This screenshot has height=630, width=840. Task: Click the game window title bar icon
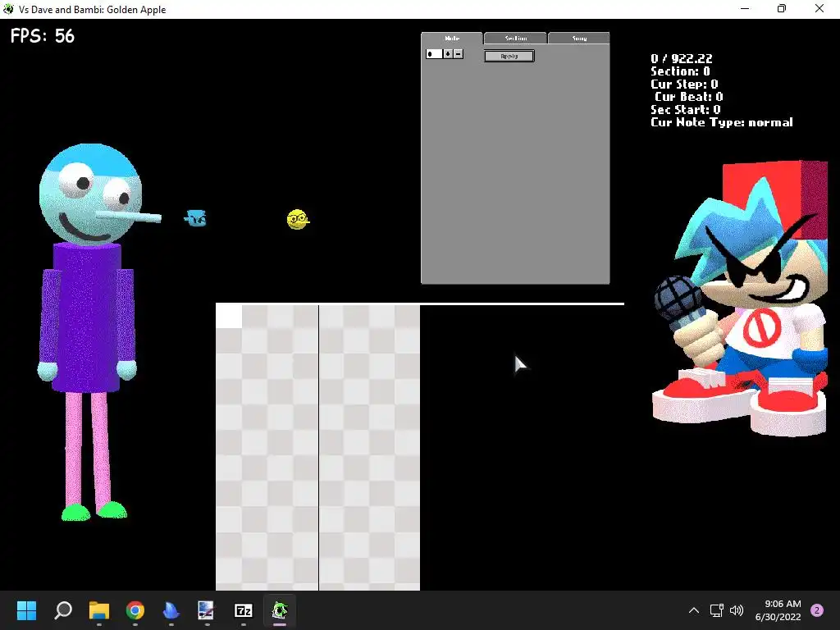pyautogui.click(x=8, y=9)
